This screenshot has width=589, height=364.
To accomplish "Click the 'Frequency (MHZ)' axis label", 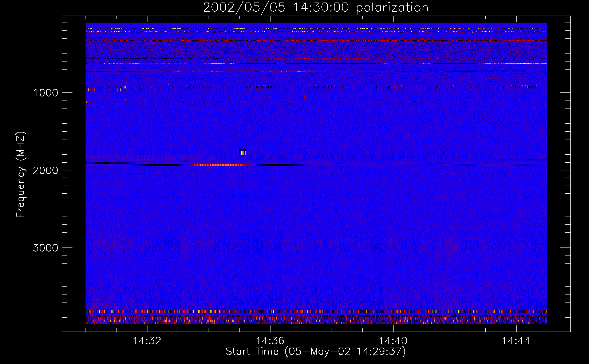I will point(21,174).
